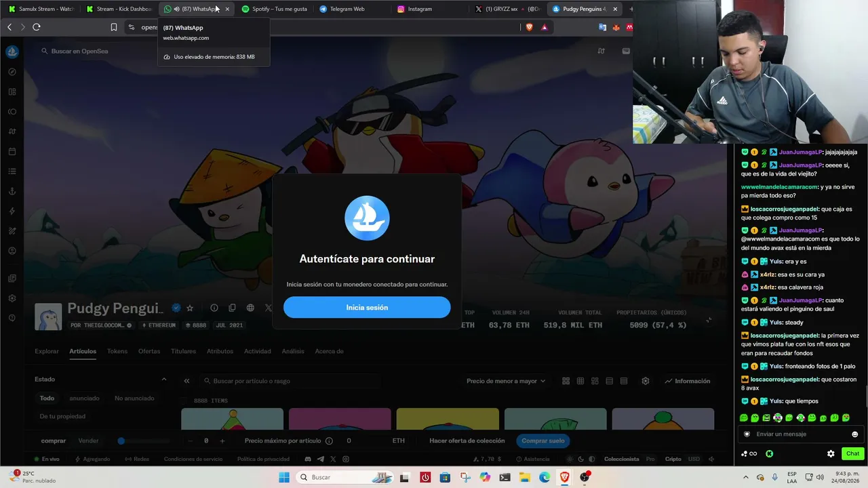Select the No anunciado status filter
The width and height of the screenshot is (868, 488).
134,399
